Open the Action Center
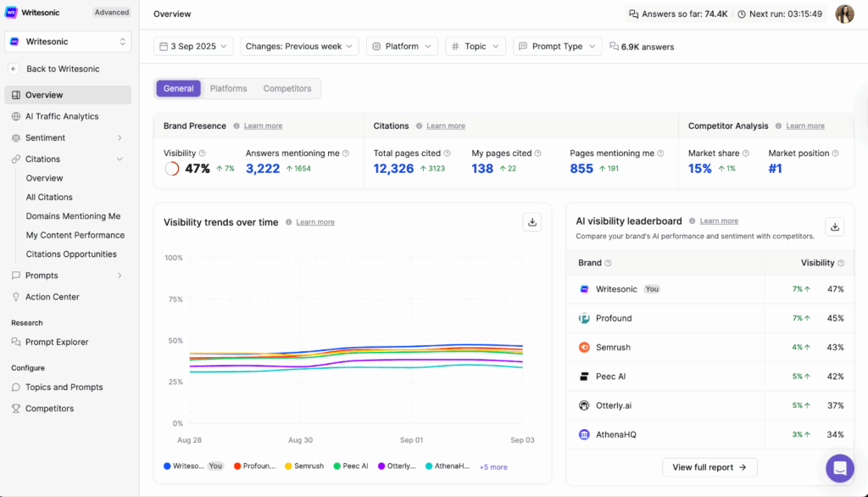This screenshot has width=868, height=497. pos(52,296)
